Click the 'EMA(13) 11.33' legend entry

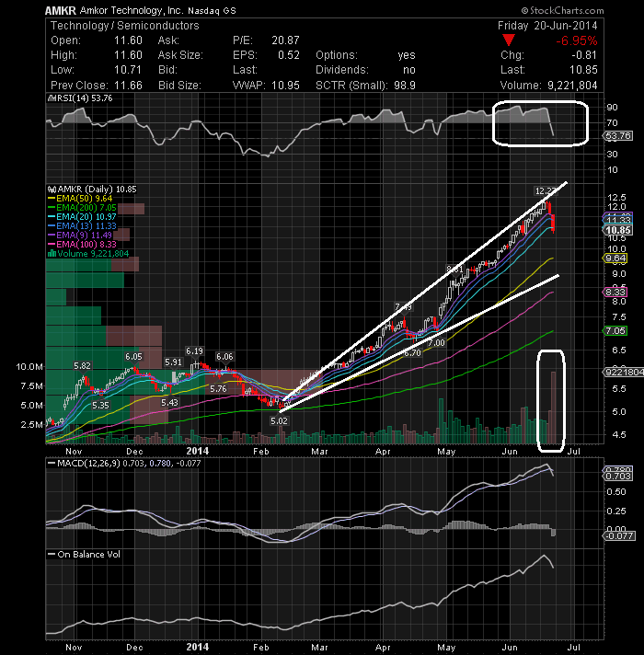[86, 226]
